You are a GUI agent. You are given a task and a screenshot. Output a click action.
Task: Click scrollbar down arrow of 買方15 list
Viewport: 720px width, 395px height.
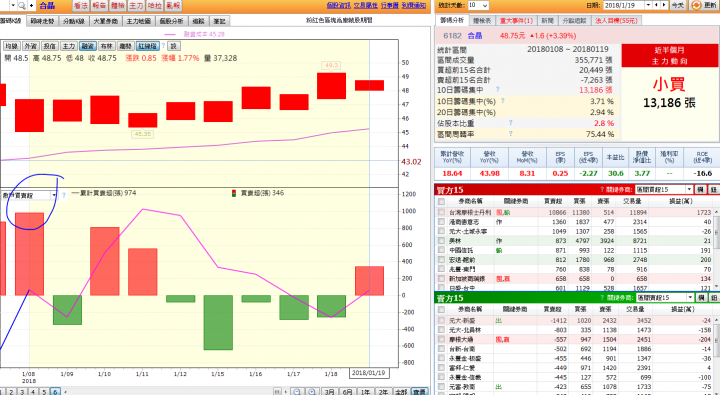click(x=716, y=287)
